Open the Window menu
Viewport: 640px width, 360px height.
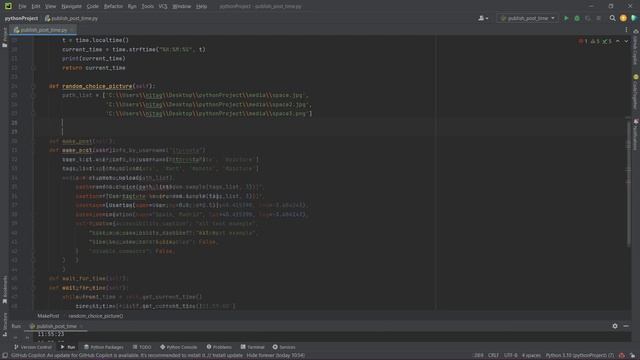[182, 6]
